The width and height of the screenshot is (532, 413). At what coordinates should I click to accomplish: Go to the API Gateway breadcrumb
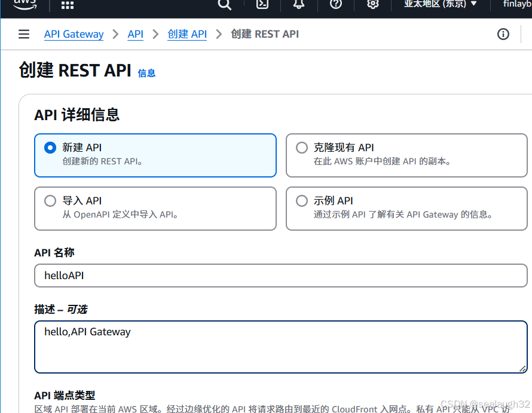tap(74, 34)
